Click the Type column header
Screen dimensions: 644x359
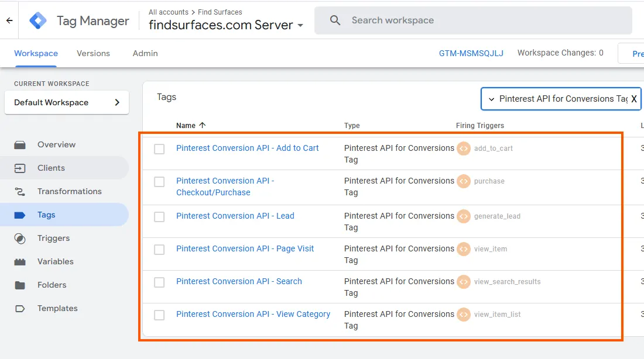click(x=352, y=126)
